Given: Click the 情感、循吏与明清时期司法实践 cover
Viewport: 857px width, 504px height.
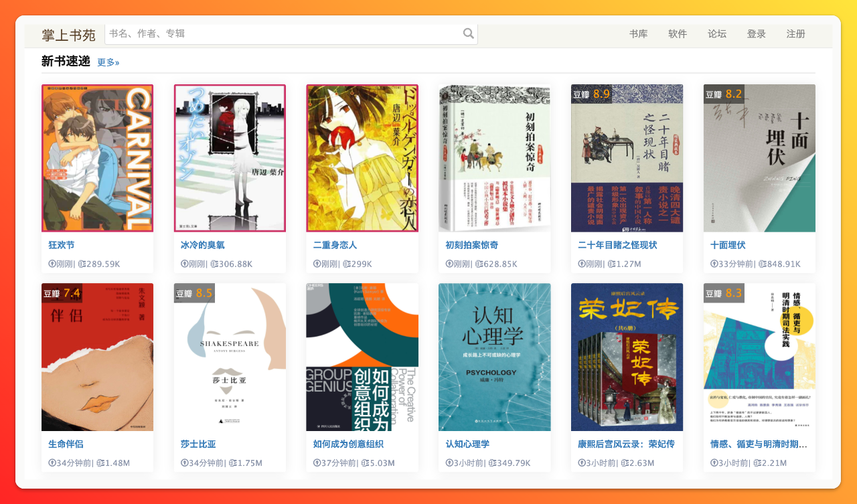Looking at the screenshot, I should (x=759, y=357).
